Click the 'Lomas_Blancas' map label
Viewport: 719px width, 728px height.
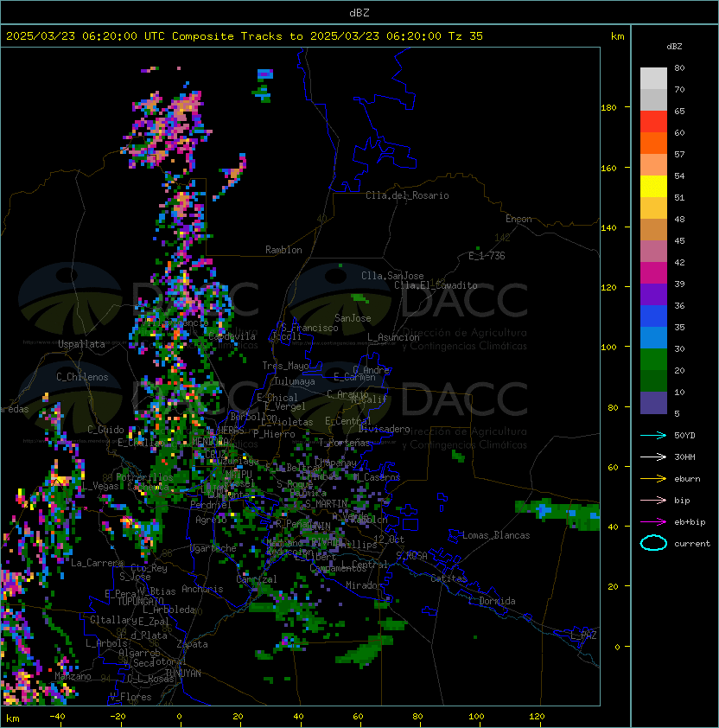click(x=496, y=535)
